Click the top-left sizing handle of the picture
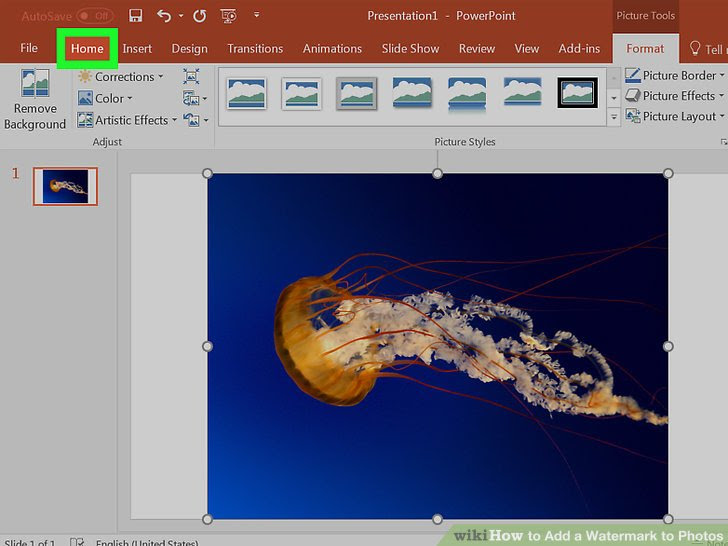728x546 pixels. [208, 174]
